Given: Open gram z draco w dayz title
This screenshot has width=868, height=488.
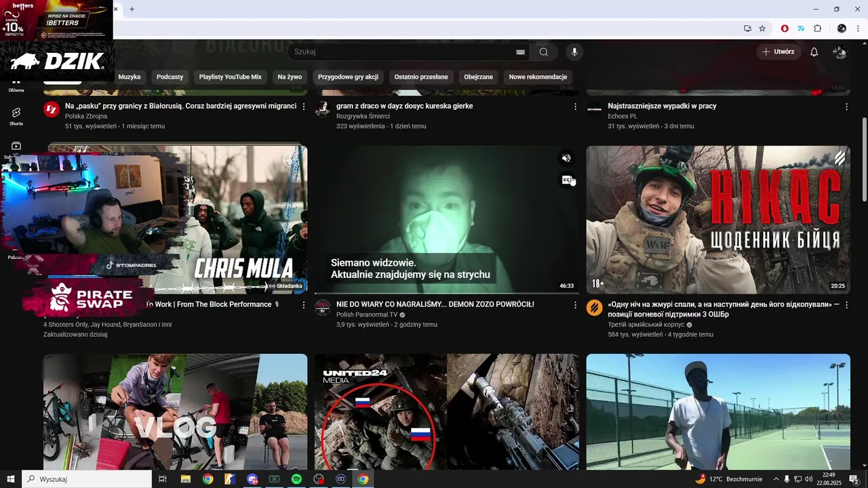Looking at the screenshot, I should coord(405,106).
